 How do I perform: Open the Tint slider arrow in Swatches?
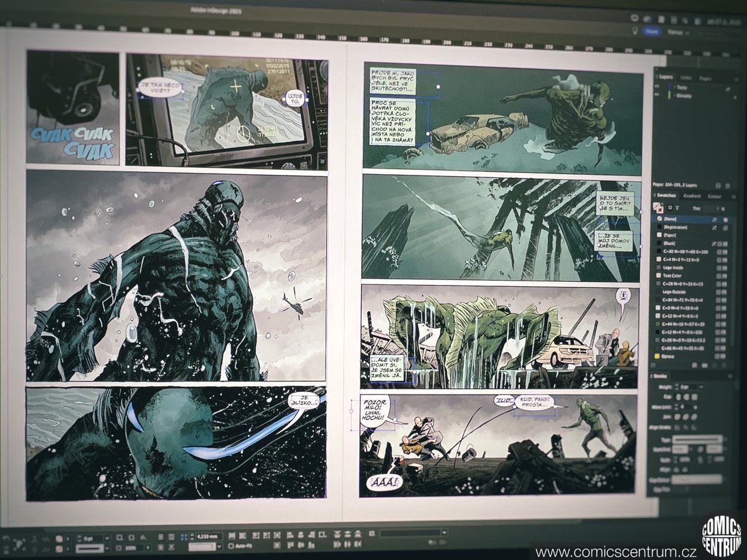[x=718, y=208]
